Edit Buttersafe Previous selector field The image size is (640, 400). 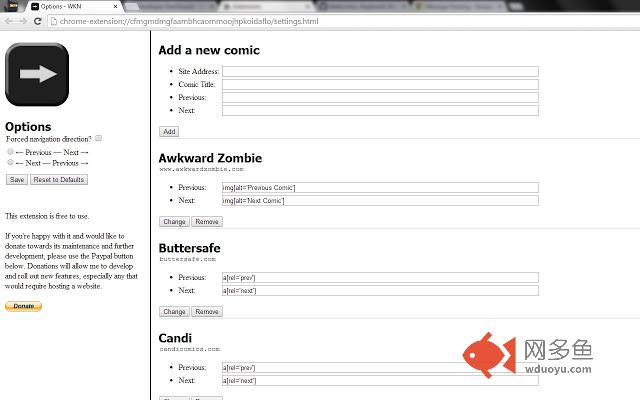click(x=380, y=278)
